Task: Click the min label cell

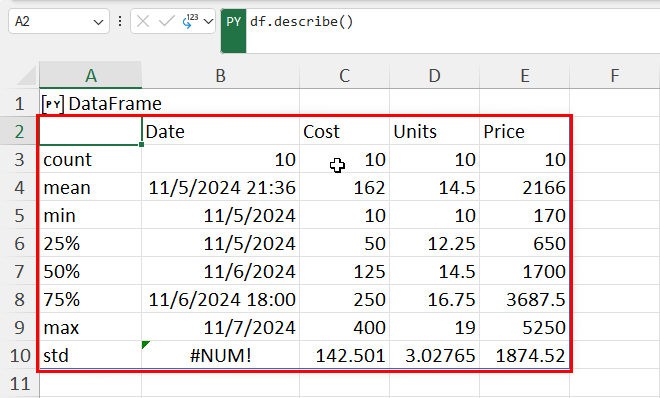Action: point(90,215)
